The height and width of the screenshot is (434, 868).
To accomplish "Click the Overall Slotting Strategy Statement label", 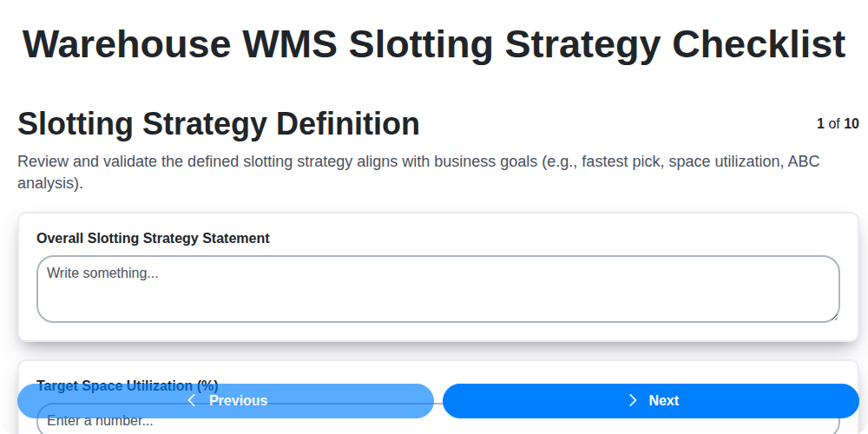I will pos(153,238).
